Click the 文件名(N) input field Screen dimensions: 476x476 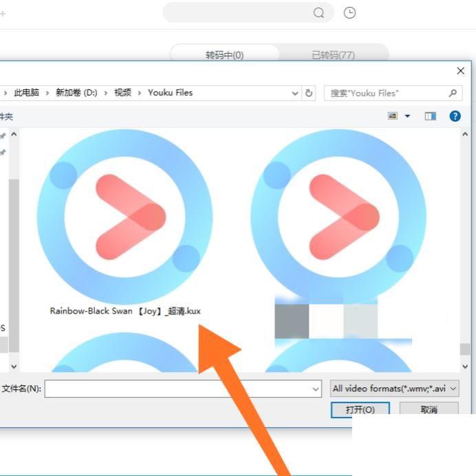(x=183, y=389)
